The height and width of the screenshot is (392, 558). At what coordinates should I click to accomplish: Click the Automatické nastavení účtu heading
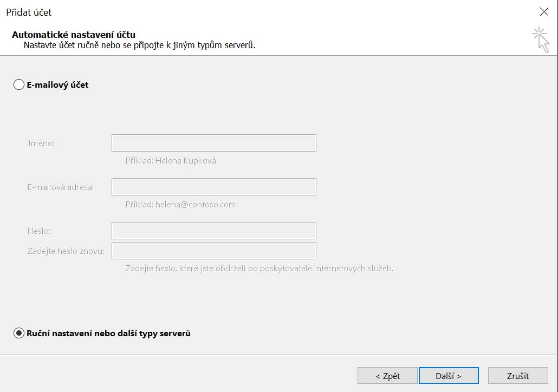tap(74, 35)
